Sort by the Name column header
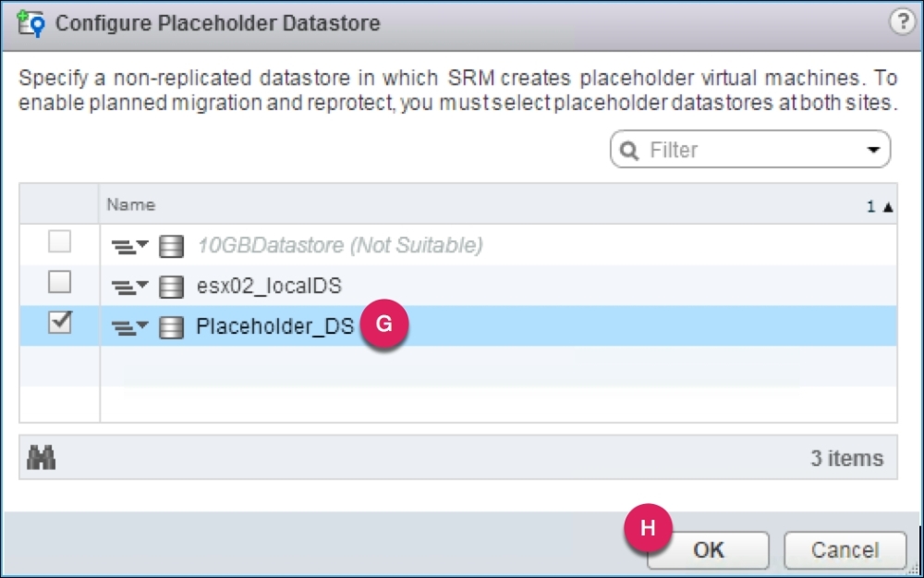This screenshot has height=578, width=924. point(131,204)
